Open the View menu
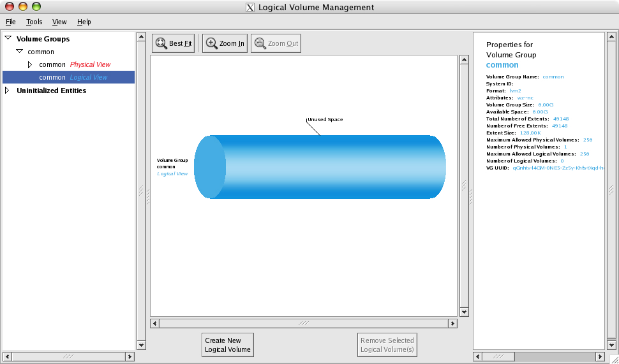The height and width of the screenshot is (364, 619). 59,22
